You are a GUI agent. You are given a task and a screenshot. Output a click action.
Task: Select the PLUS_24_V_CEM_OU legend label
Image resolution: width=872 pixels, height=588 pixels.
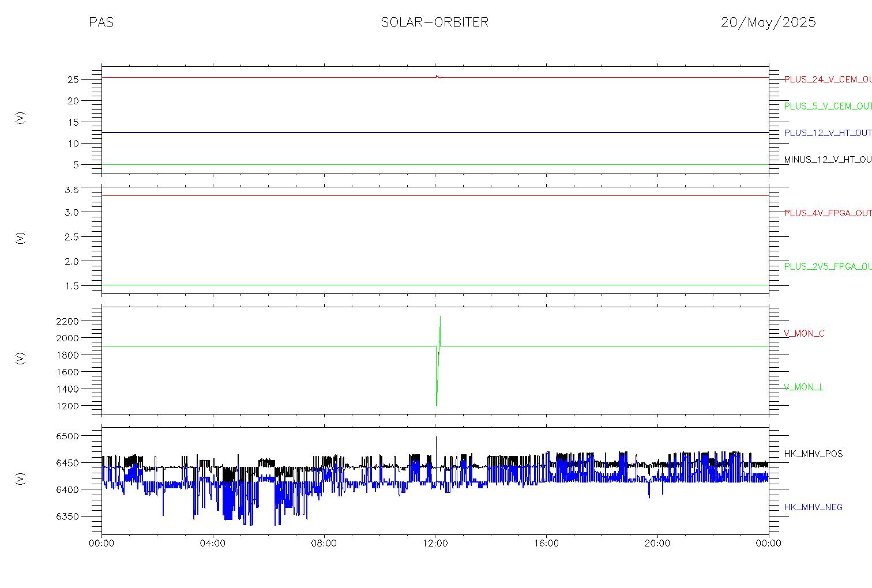[828, 80]
